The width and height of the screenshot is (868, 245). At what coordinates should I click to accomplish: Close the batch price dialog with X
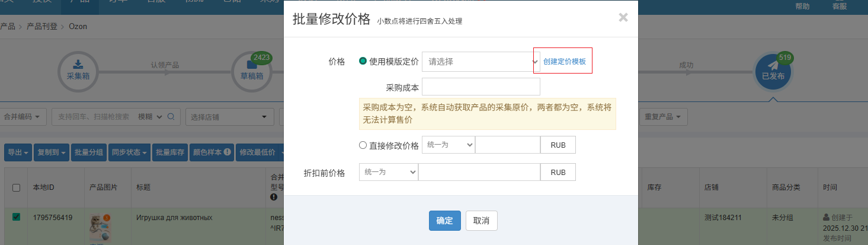click(x=623, y=18)
